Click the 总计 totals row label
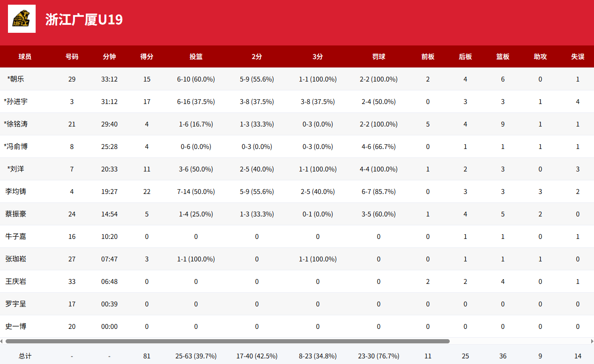594x364 pixels. coord(25,356)
